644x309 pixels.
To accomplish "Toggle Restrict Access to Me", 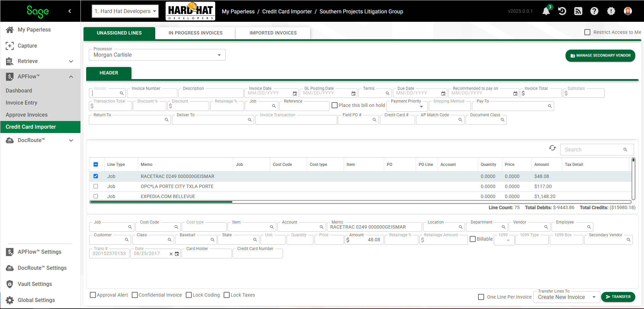I will [587, 32].
